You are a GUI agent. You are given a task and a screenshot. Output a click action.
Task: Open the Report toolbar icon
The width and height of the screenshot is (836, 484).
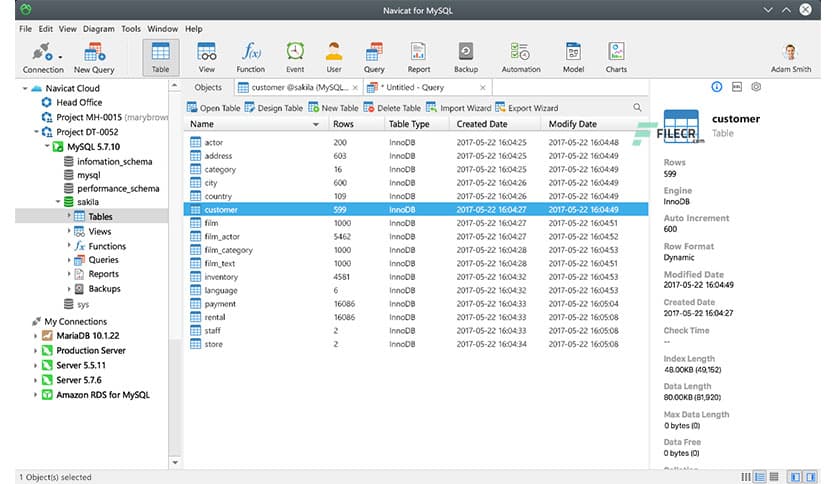pos(419,58)
